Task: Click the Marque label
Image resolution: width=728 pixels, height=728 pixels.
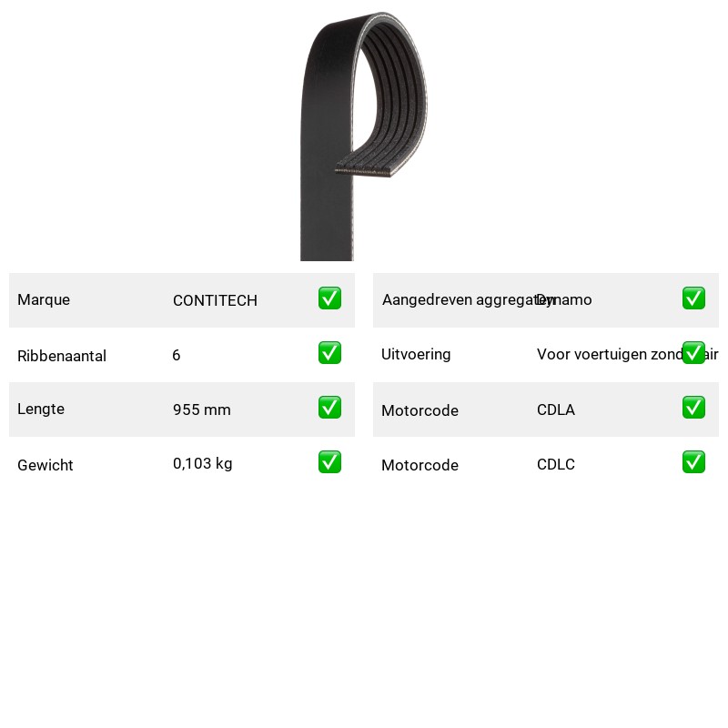Action: [x=44, y=300]
